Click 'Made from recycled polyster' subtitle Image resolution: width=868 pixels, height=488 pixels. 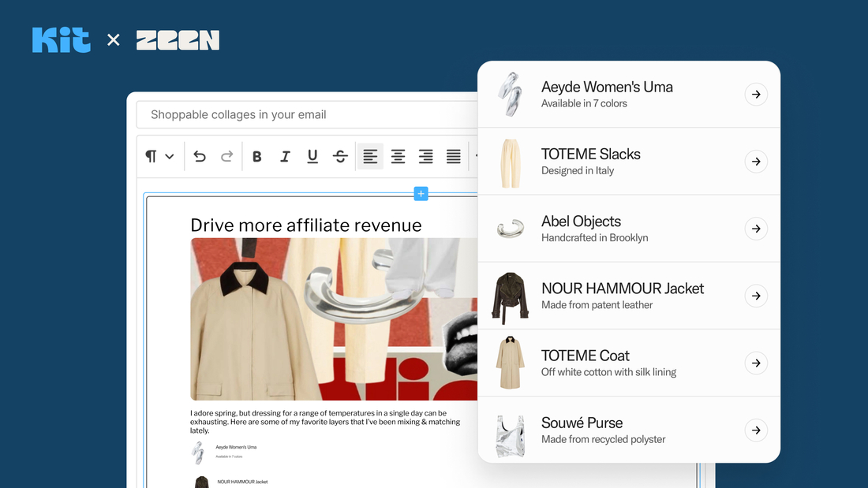pyautogui.click(x=603, y=439)
